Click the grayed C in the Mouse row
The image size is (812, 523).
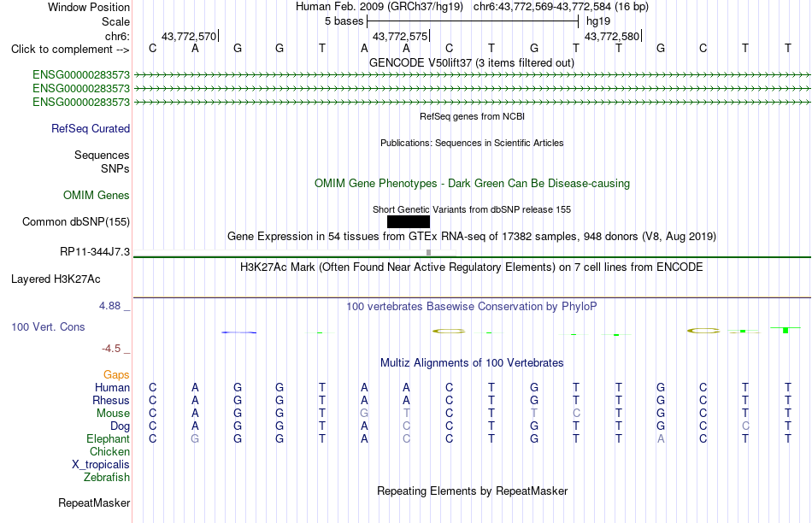coord(576,414)
